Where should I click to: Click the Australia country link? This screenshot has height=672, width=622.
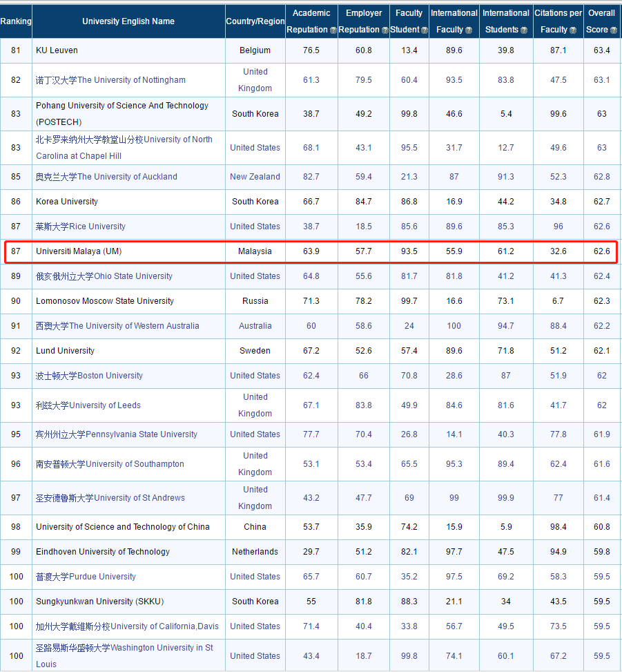point(255,326)
